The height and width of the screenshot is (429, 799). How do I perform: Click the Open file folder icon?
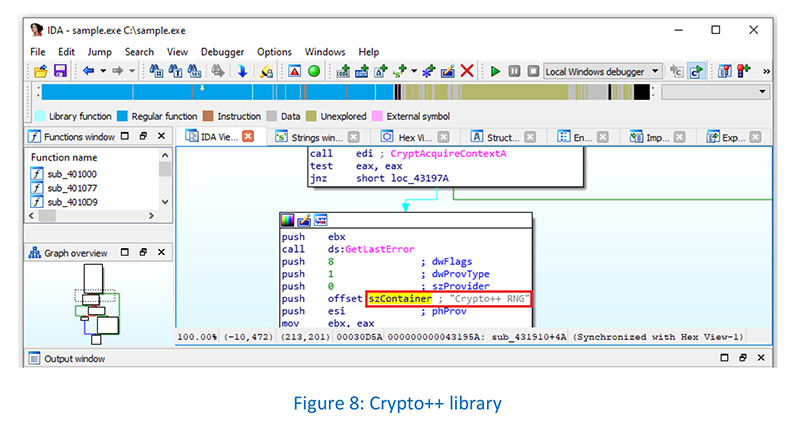click(40, 71)
